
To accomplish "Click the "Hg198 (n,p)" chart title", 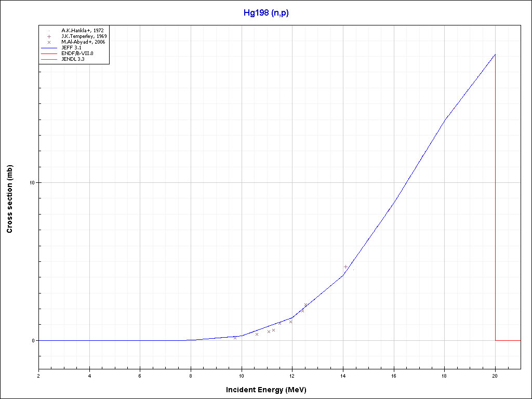I will click(x=266, y=13).
